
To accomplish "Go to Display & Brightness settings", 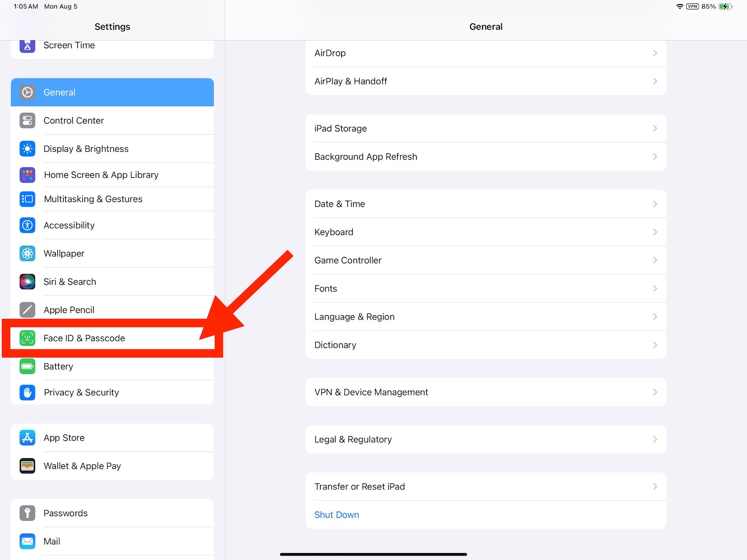I will tap(112, 149).
